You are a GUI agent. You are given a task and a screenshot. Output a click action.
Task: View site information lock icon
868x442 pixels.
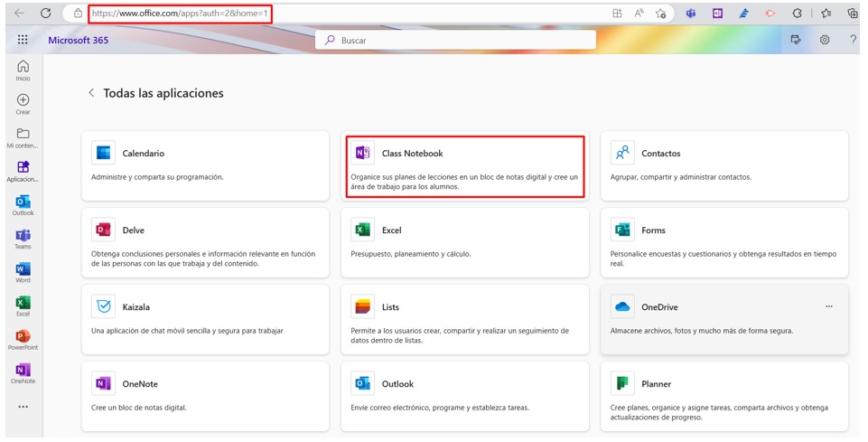pyautogui.click(x=78, y=14)
